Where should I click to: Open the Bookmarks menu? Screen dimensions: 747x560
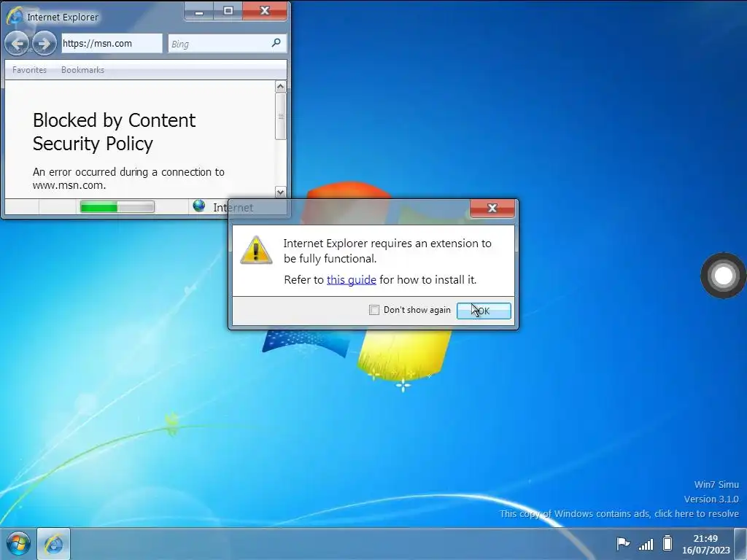pos(82,69)
